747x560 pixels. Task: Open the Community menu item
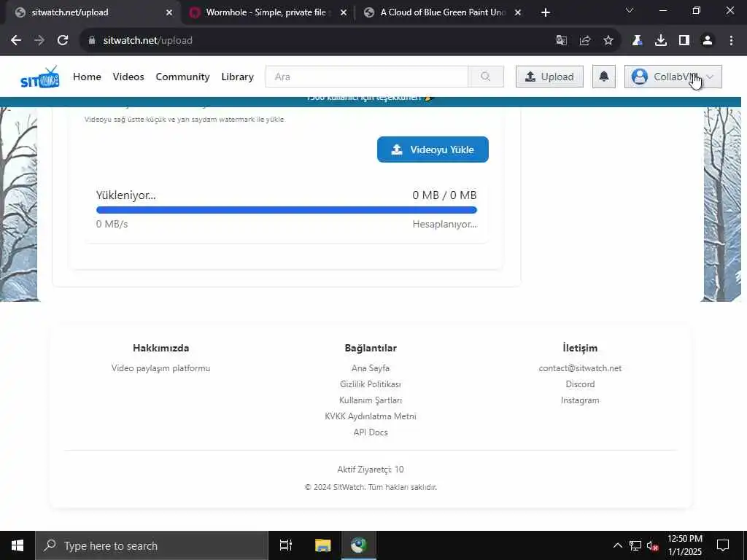[182, 77]
